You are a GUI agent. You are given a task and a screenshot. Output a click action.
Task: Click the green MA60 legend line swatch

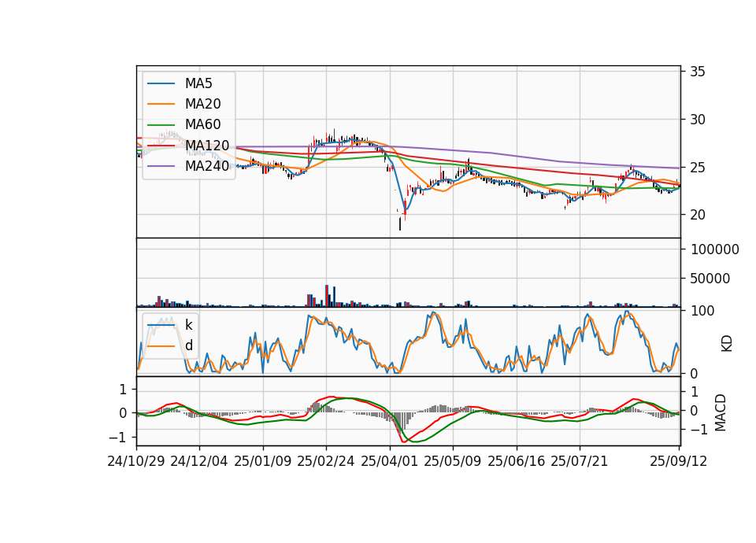click(x=161, y=124)
